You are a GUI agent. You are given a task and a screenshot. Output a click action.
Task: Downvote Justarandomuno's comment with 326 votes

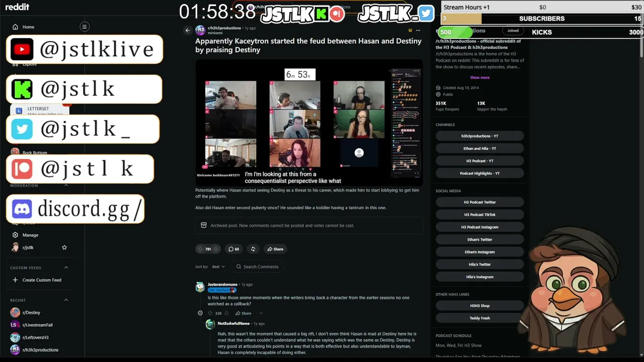click(x=226, y=313)
